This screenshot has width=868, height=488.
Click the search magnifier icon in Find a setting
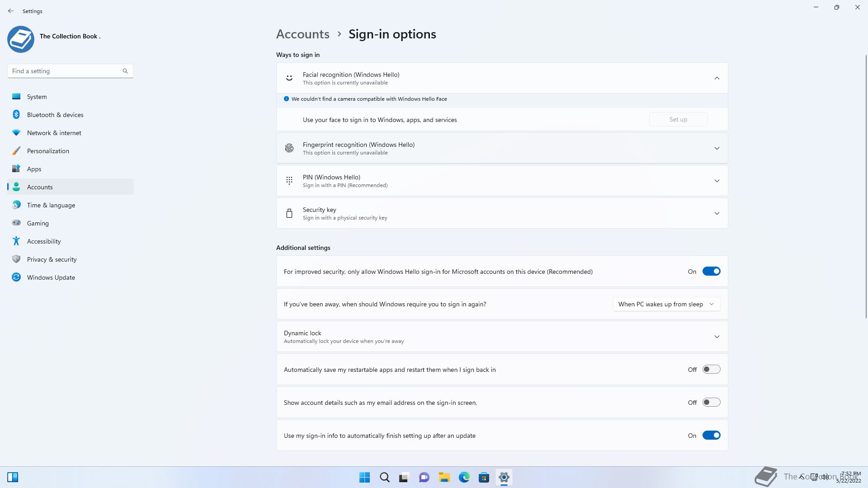click(x=125, y=71)
